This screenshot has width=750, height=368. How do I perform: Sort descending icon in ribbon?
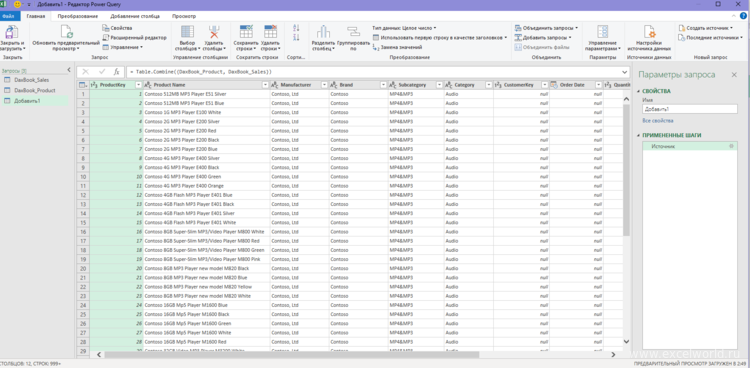point(296,37)
